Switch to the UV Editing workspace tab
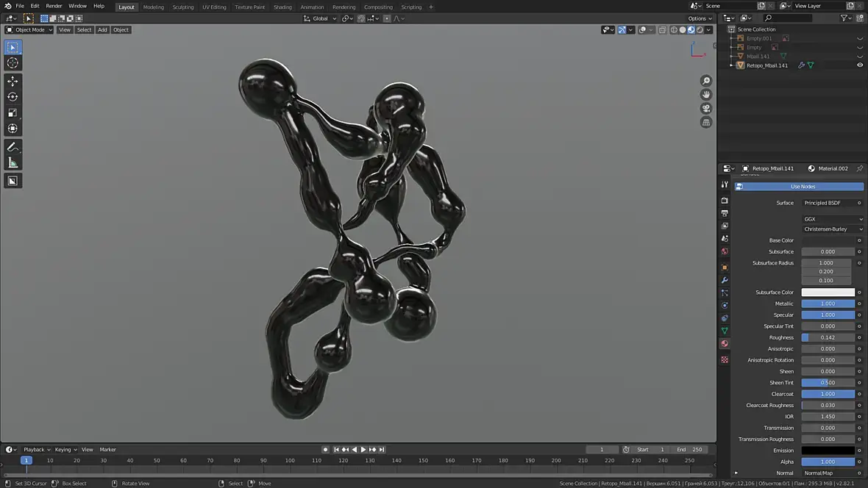The width and height of the screenshot is (868, 488). click(214, 7)
